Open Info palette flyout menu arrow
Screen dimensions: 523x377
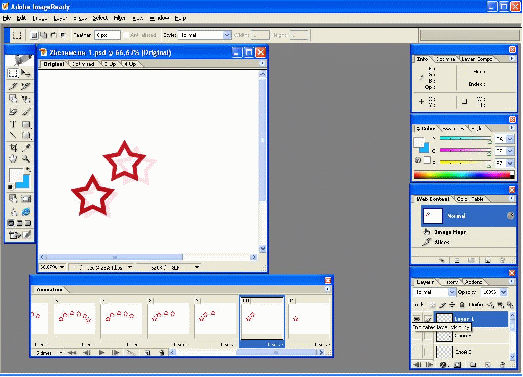pos(512,59)
